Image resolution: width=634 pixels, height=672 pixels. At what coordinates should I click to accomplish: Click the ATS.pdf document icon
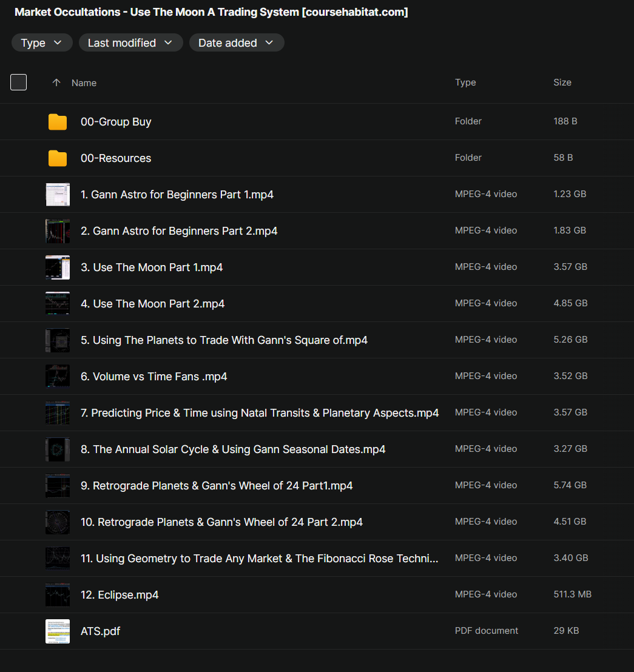tap(58, 631)
